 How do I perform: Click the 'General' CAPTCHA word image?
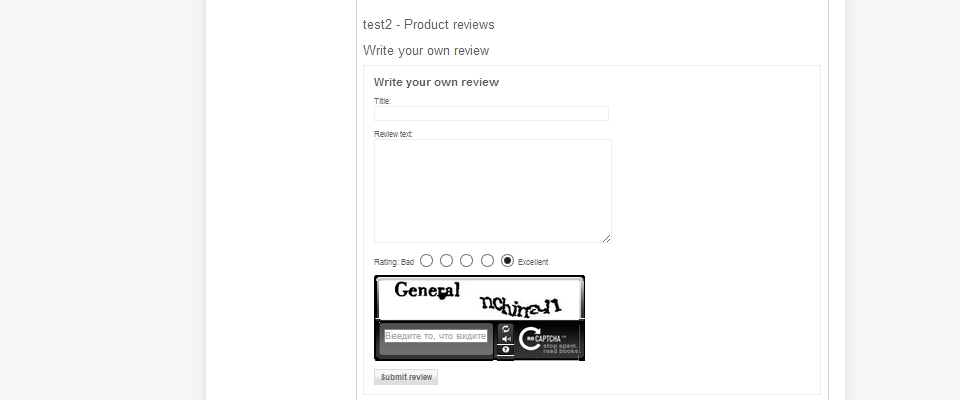[x=427, y=290]
